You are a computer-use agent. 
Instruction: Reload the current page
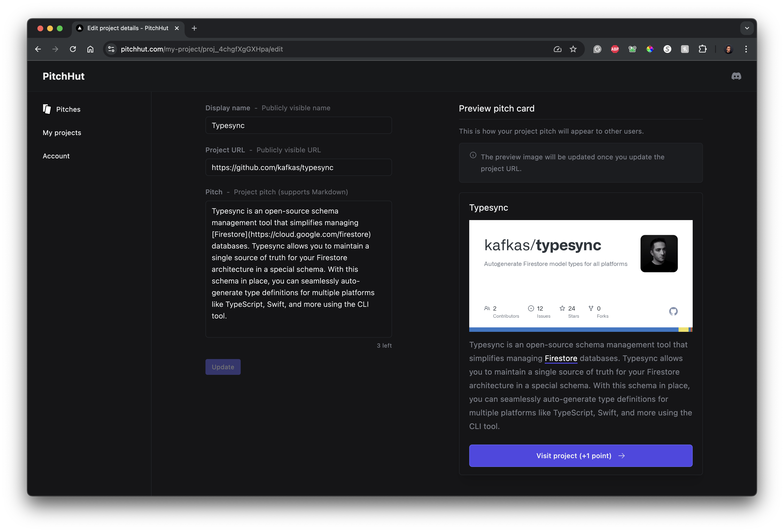coord(73,49)
